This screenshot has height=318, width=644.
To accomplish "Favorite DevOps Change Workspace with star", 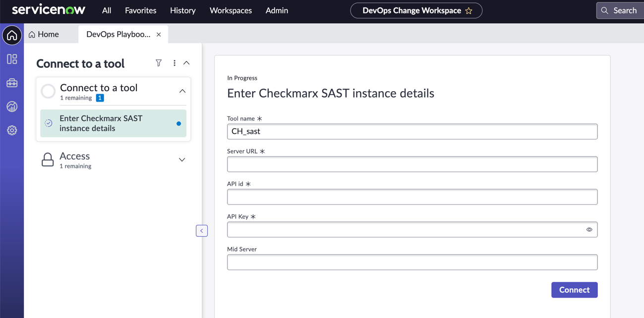I will [x=468, y=10].
